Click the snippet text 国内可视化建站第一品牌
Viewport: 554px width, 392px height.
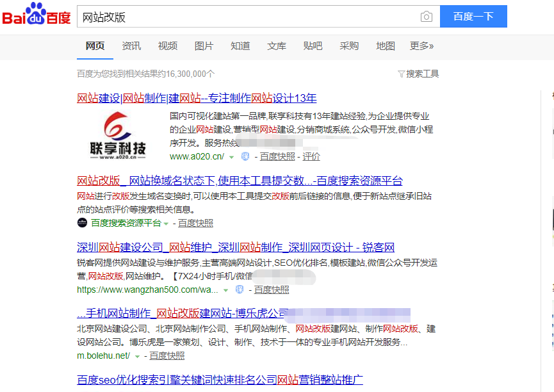(x=218, y=116)
